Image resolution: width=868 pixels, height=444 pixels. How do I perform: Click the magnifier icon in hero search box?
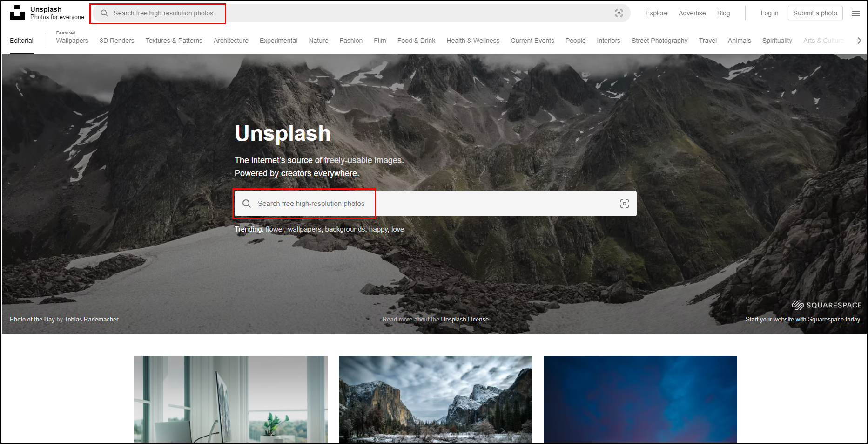(x=247, y=204)
